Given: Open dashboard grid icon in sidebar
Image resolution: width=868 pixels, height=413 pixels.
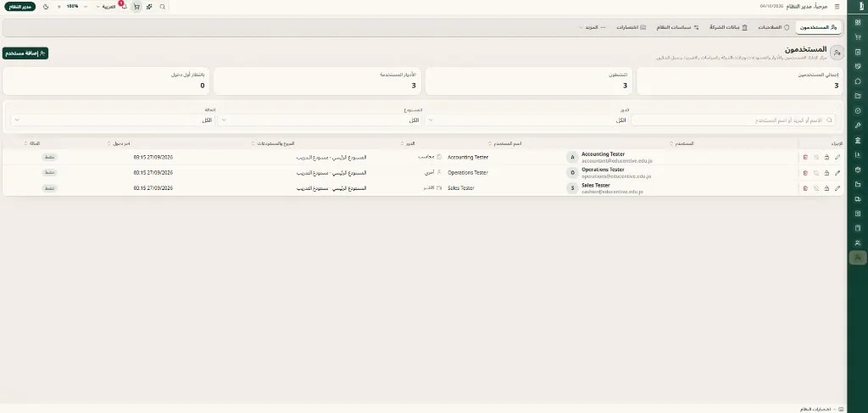Looking at the screenshot, I should pos(858,23).
